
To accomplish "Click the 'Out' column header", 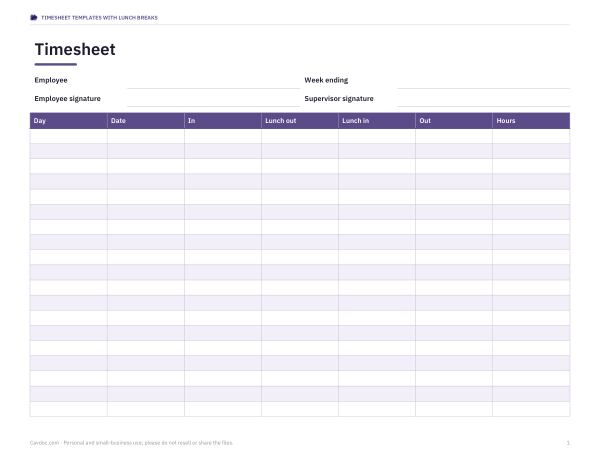I will click(x=454, y=120).
